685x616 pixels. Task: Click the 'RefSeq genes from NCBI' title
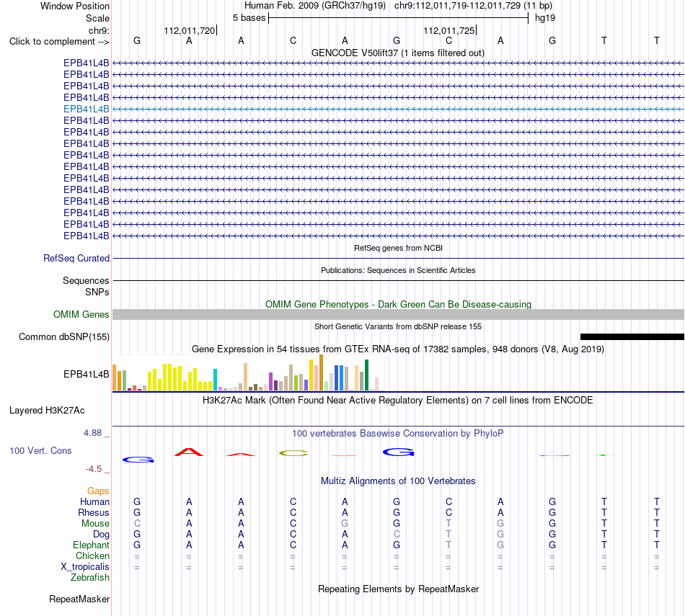pyautogui.click(x=398, y=248)
